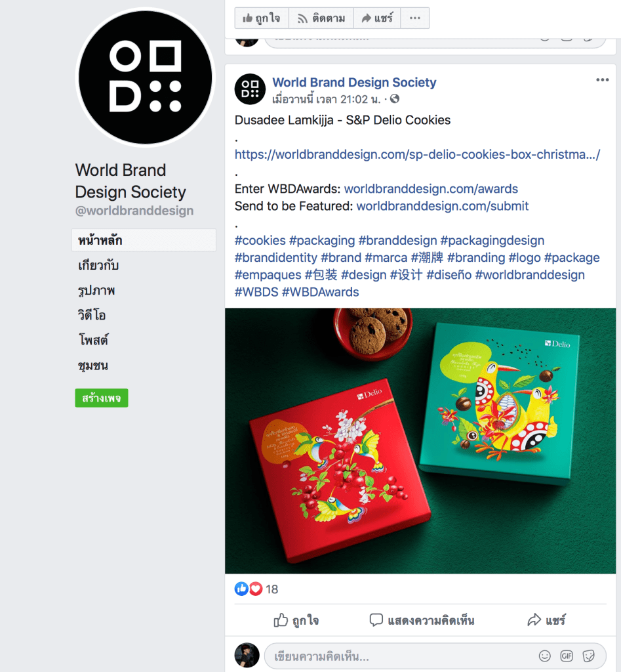621x672 pixels.
Task: Click the #cookies hashtag
Action: (260, 240)
